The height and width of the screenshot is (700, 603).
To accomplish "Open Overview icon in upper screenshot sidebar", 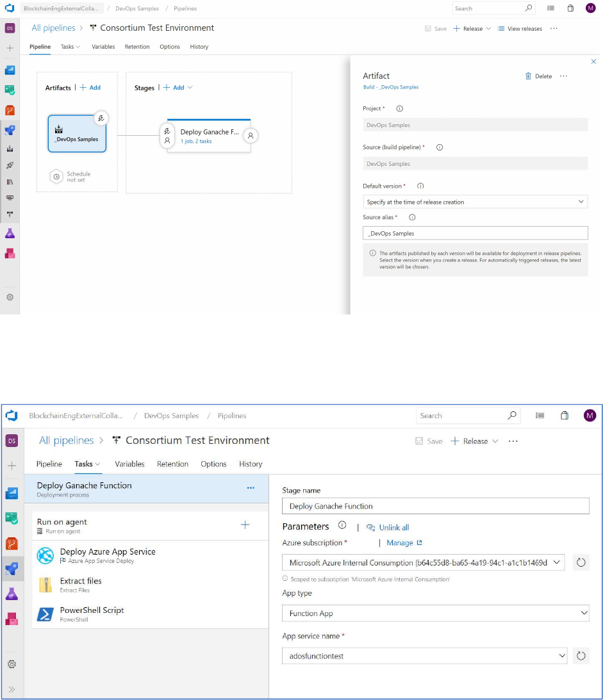I will pyautogui.click(x=10, y=70).
